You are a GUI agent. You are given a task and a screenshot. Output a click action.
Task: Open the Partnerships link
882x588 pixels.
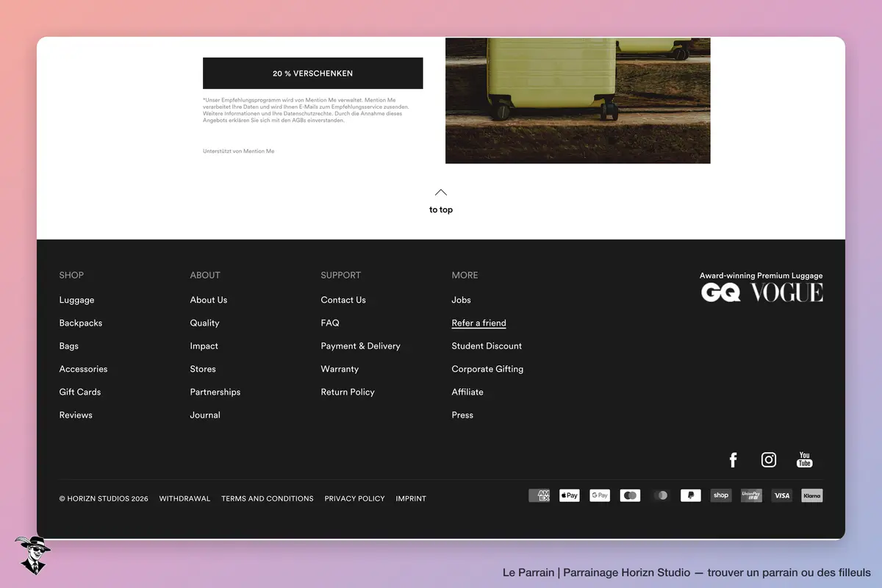[x=215, y=392]
